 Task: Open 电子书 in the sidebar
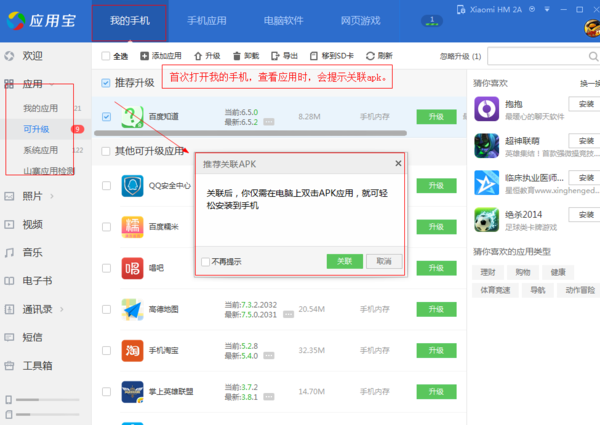pos(37,281)
